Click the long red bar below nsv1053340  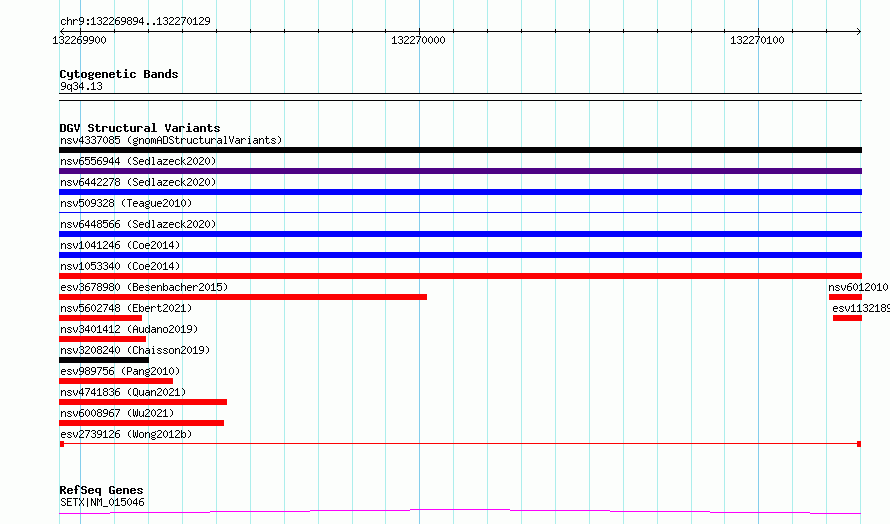tap(460, 276)
